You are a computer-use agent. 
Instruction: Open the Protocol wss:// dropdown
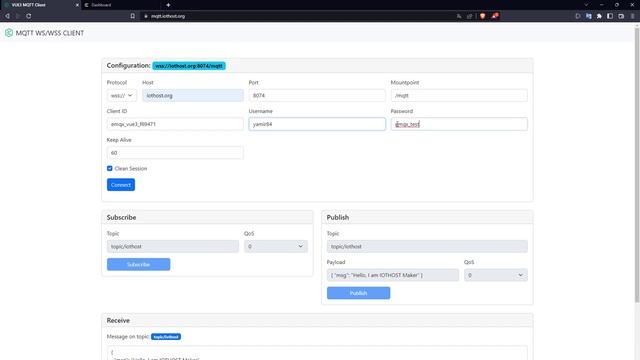[x=122, y=96]
